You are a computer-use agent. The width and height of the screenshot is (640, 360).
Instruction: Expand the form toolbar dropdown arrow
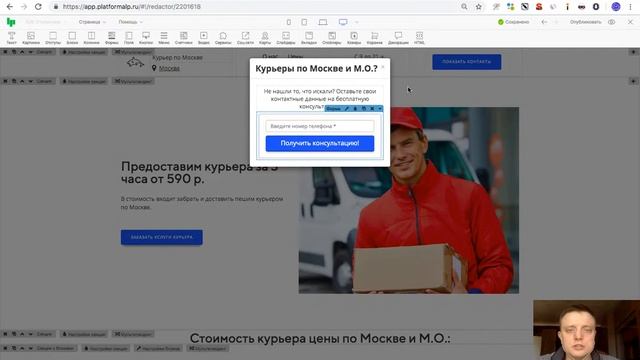[x=380, y=109]
